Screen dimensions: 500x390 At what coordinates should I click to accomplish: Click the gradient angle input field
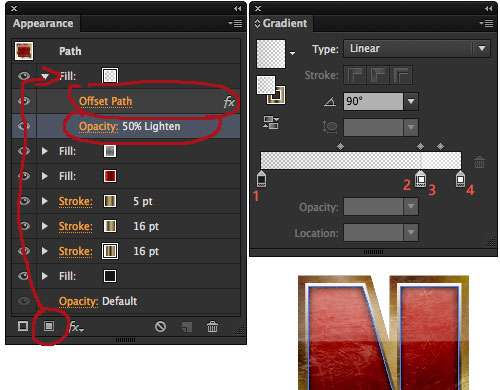[373, 101]
